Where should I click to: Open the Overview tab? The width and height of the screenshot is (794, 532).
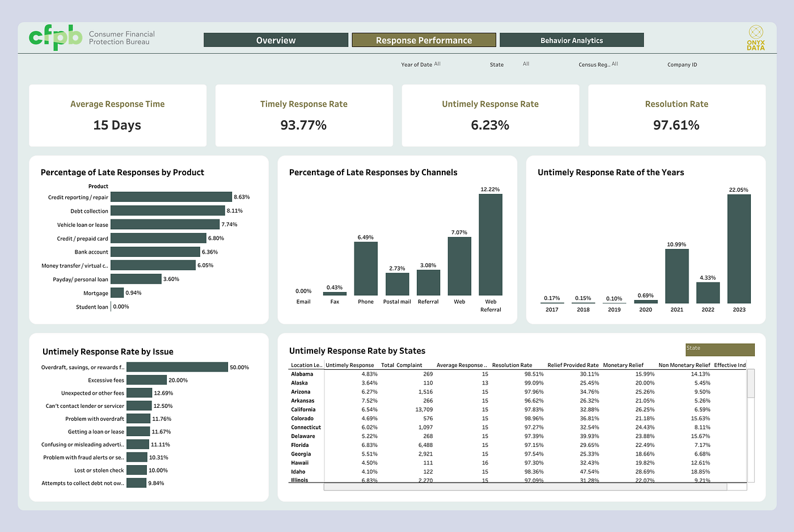(276, 40)
